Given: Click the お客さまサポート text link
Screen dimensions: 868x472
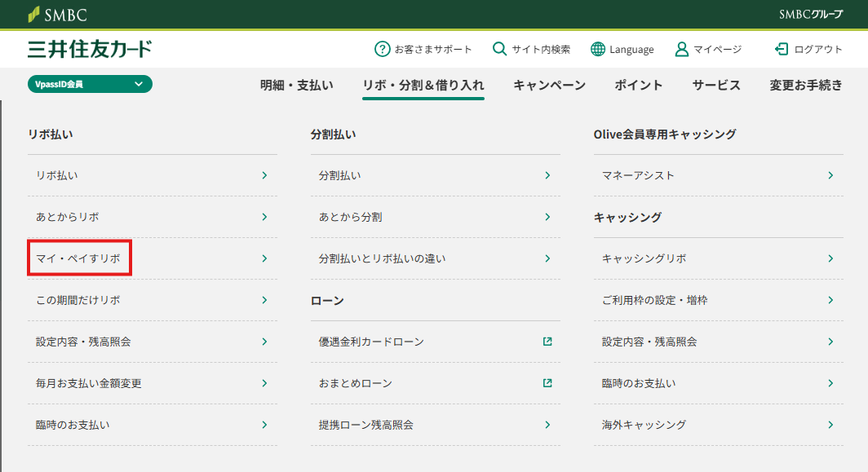Looking at the screenshot, I should coord(433,49).
